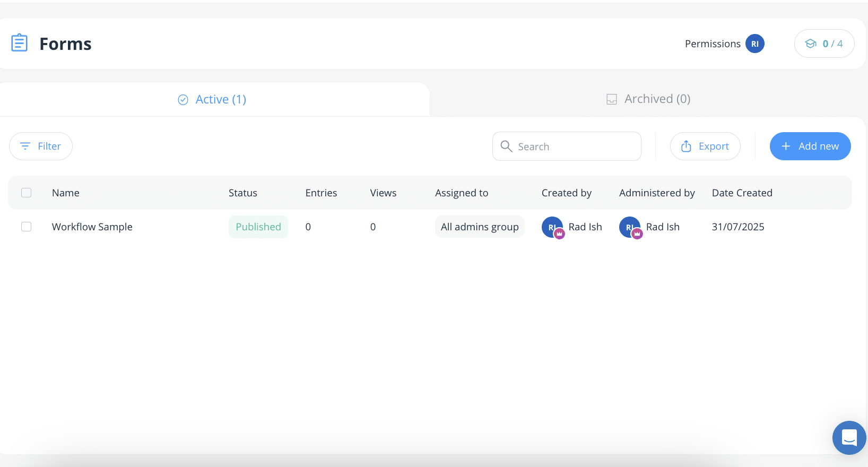868x467 pixels.
Task: Open the Workflow Sample form
Action: click(92, 227)
